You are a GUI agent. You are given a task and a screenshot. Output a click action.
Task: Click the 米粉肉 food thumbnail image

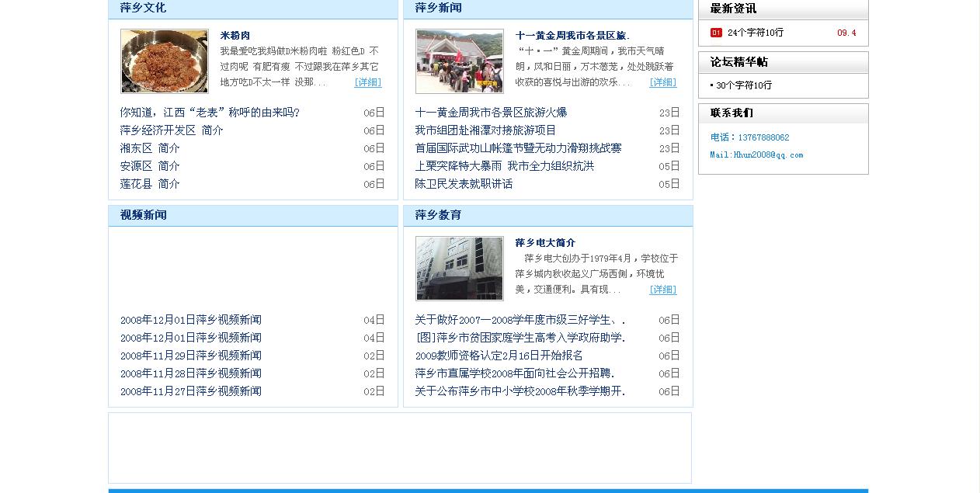point(165,61)
